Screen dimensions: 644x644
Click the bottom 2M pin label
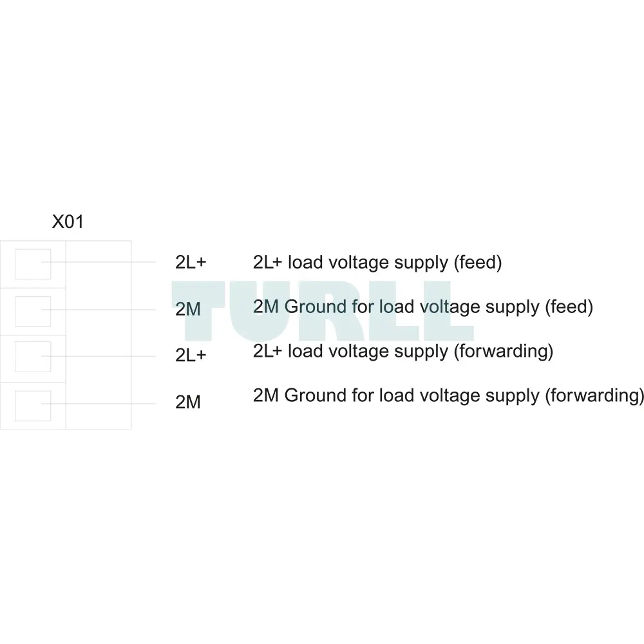click(x=187, y=402)
